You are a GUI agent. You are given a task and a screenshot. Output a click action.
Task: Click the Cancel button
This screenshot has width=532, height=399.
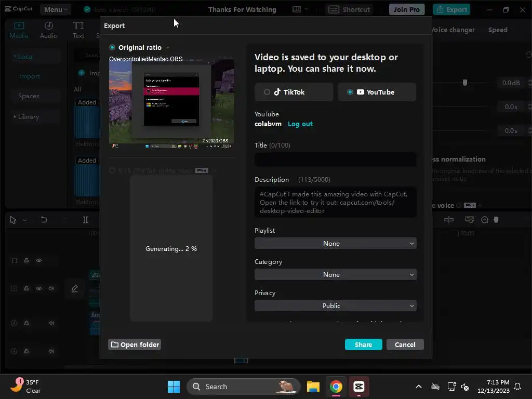(405, 344)
